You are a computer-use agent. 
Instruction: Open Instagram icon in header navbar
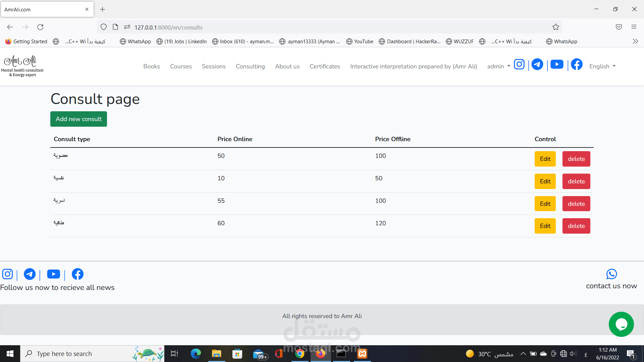click(519, 64)
